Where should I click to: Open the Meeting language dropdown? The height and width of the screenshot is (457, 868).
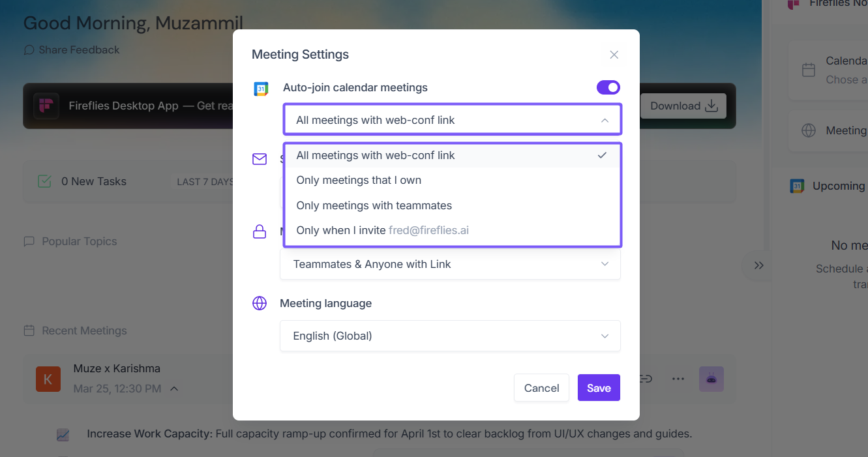[450, 336]
